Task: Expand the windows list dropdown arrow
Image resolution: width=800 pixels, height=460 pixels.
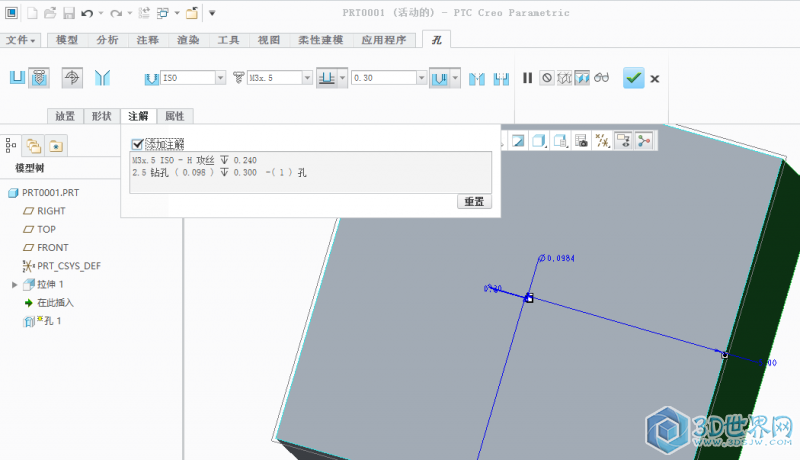Action: (x=177, y=13)
